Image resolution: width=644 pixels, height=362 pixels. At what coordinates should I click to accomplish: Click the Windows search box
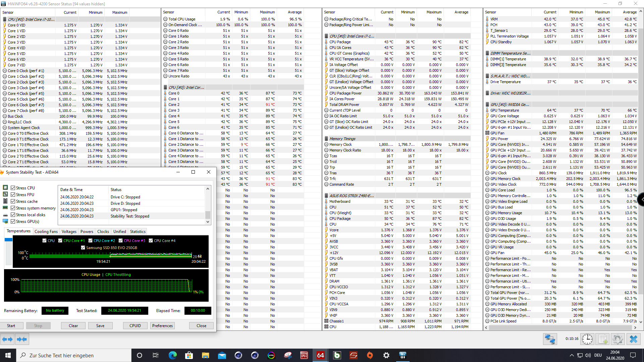coord(74,355)
